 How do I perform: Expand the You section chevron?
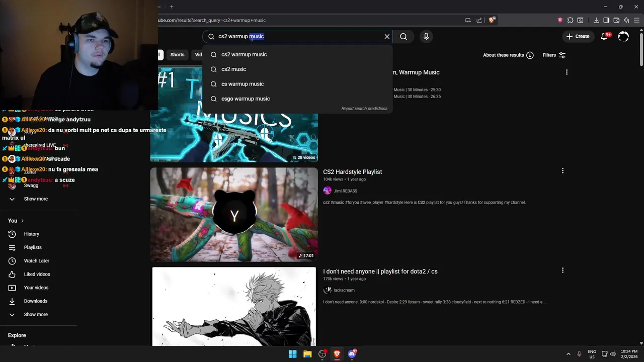[x=22, y=221]
